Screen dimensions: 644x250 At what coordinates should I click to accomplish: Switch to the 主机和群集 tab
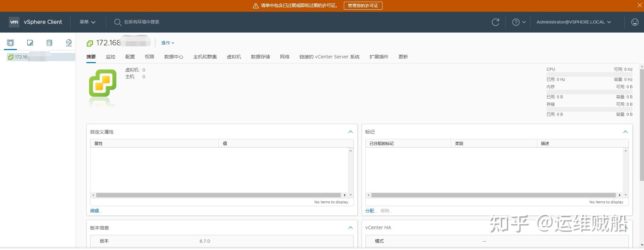(x=205, y=57)
